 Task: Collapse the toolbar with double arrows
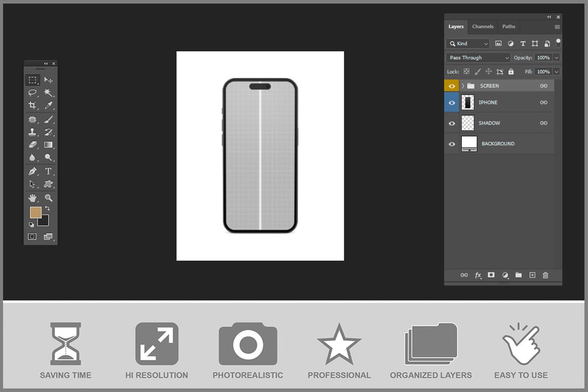pos(46,63)
